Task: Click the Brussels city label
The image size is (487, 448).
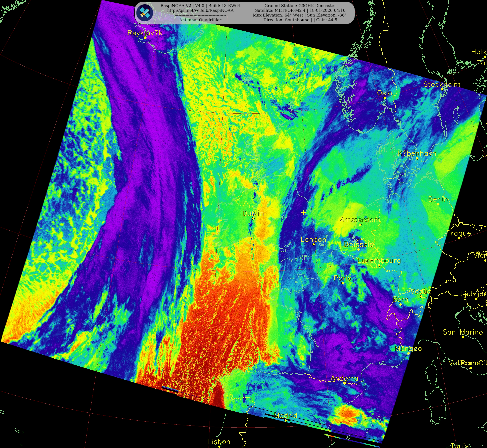Action: coord(358,244)
